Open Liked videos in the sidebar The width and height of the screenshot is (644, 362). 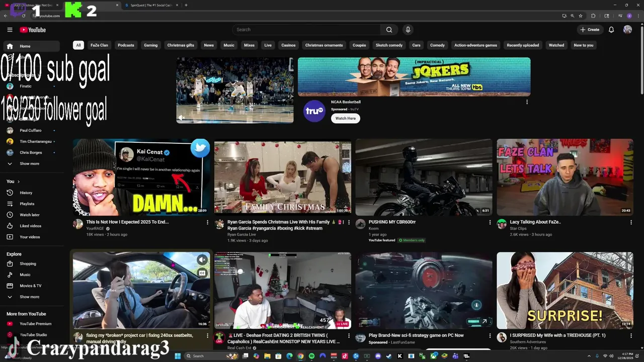32,226
